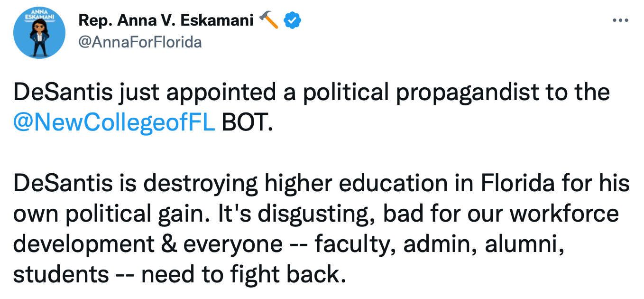Screen dimensions: 644x299
Task: Click the "ANNA ESKAMANI" caption in the avatar
Action: point(39,13)
